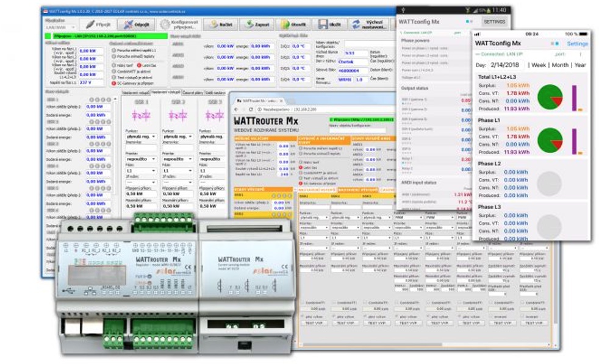Tap SETTINGS button on Android app
The image size is (599, 364).
tap(495, 22)
